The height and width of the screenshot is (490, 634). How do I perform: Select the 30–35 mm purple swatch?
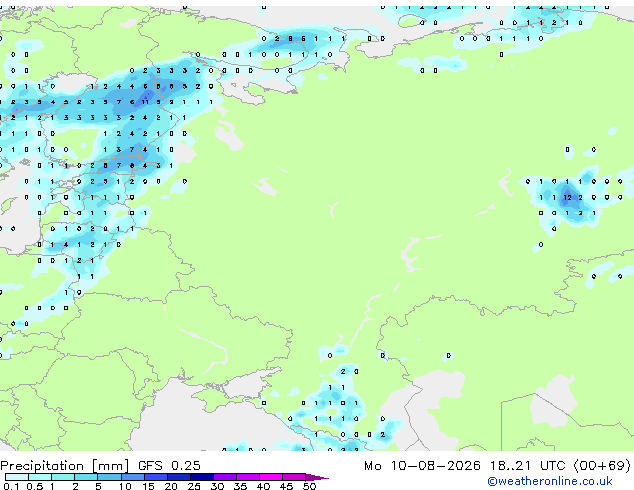(x=224, y=477)
